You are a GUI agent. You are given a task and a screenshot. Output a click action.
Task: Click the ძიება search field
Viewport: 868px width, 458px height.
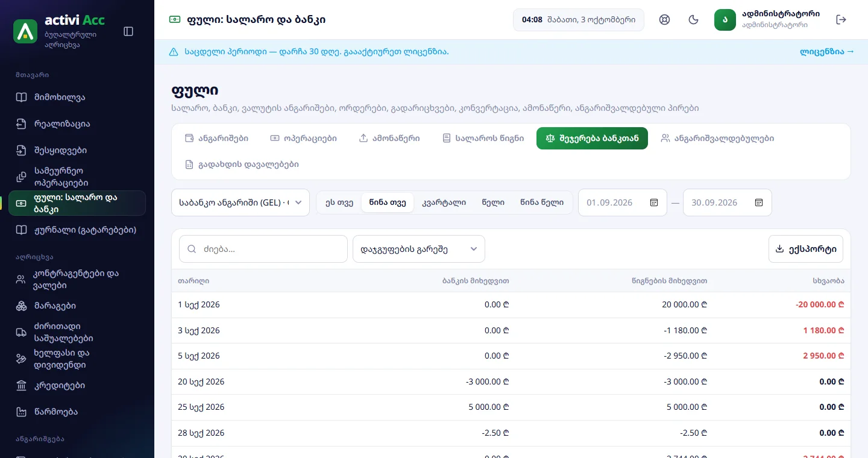click(263, 249)
